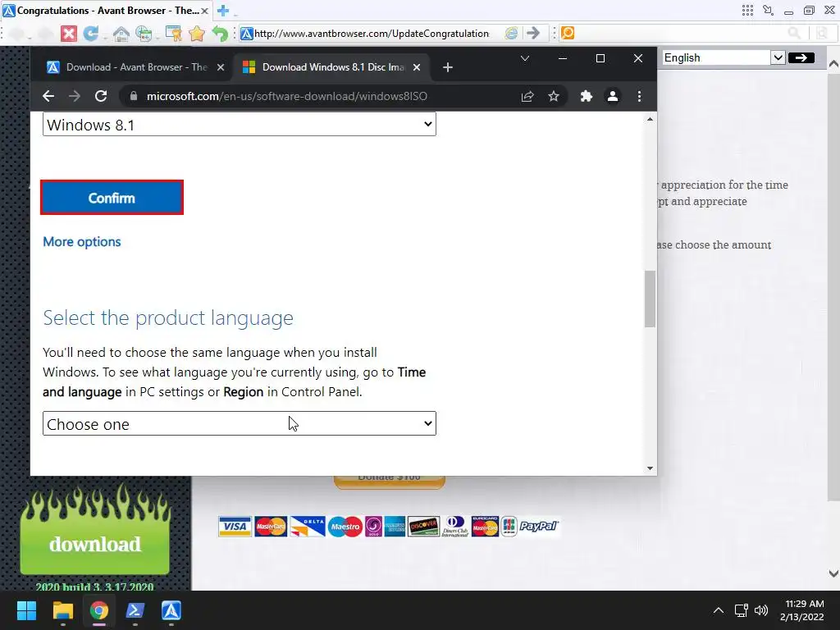Open new Chrome tab with plus button
Screen dimensions: 840x630
click(448, 67)
